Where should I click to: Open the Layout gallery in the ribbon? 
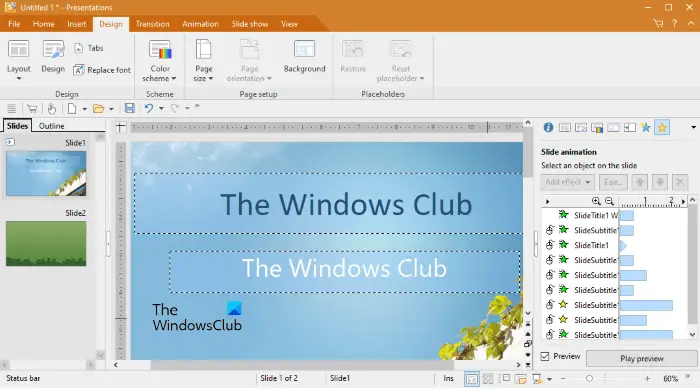click(x=19, y=60)
